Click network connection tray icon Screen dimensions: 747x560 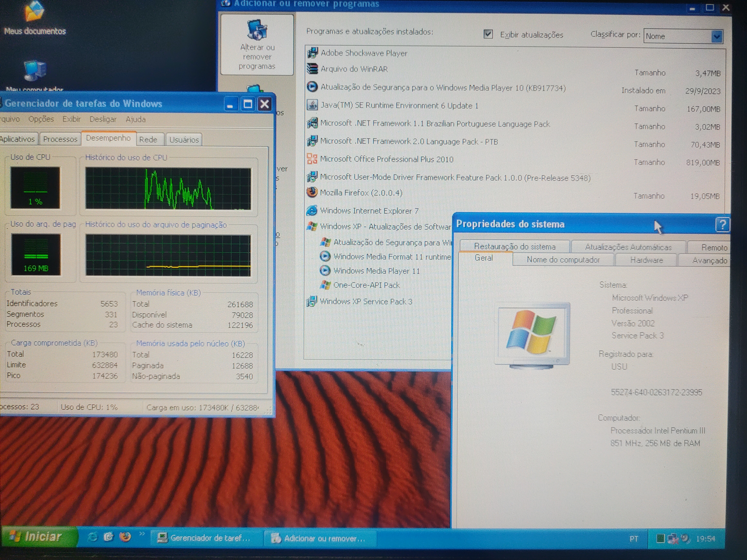[672, 538]
